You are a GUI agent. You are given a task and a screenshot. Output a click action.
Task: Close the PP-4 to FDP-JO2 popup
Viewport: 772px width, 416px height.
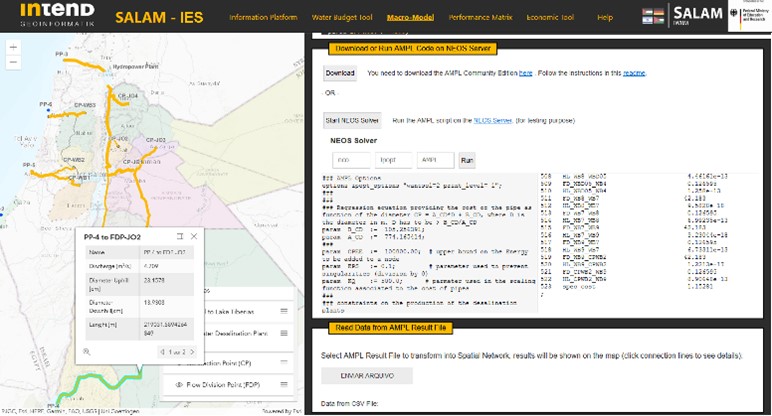(x=194, y=236)
